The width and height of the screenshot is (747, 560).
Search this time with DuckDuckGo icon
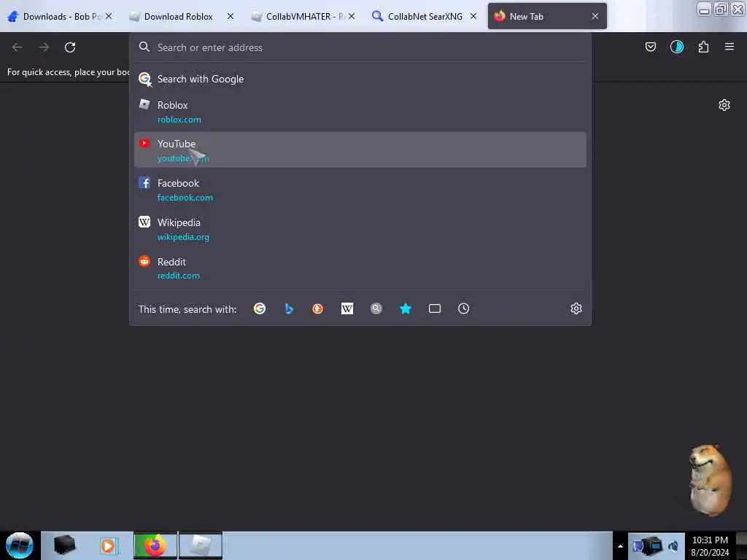[318, 308]
